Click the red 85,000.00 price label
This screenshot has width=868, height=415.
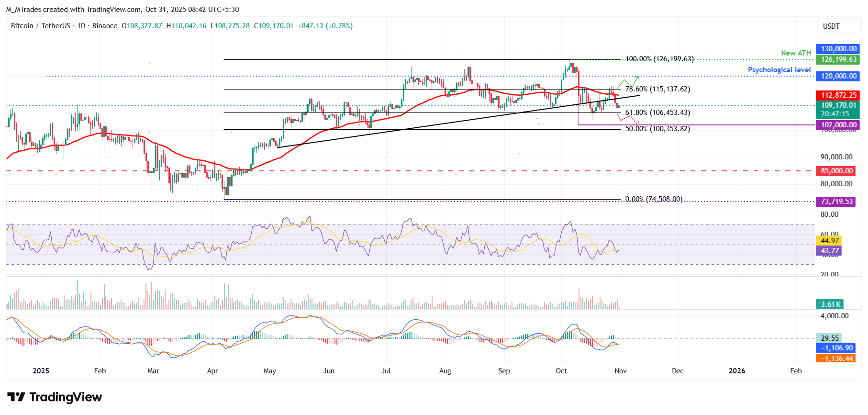(x=837, y=171)
